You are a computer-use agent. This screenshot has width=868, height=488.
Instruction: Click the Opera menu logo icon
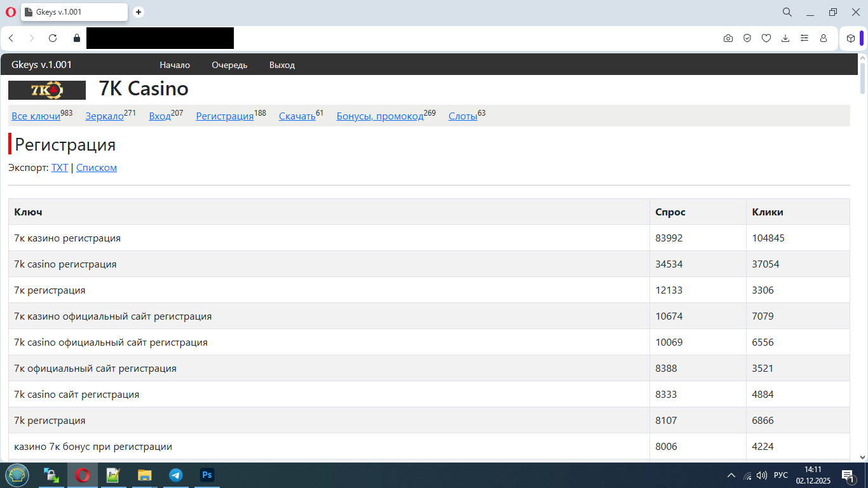pyautogui.click(x=10, y=12)
